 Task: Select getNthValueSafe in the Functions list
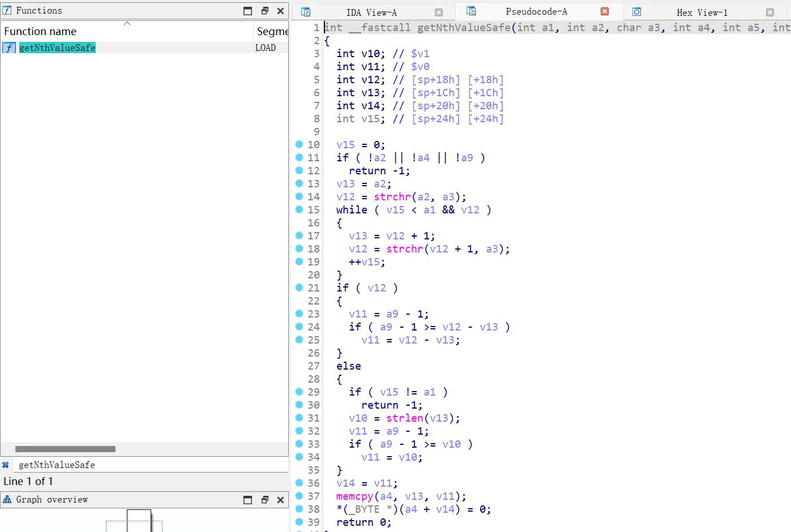[x=57, y=48]
